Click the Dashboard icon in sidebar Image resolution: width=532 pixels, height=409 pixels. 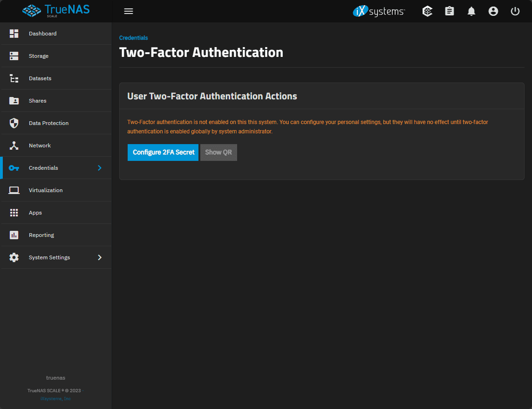[x=14, y=34]
